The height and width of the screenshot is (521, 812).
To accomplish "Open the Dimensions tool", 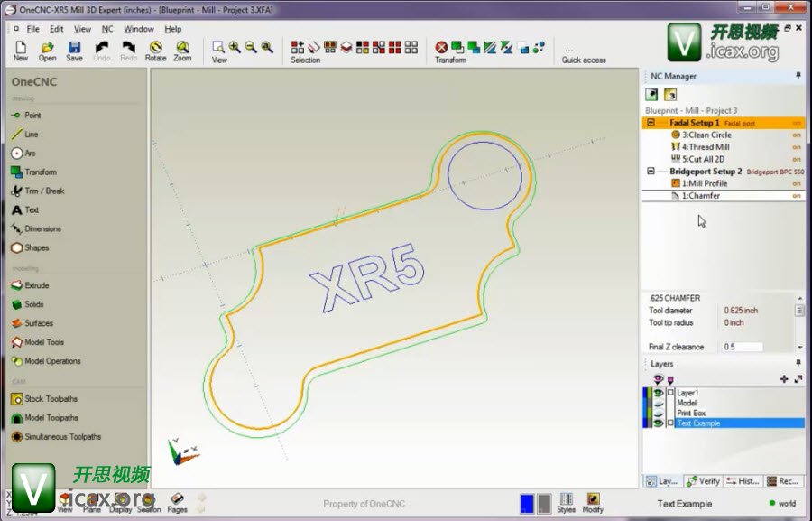I will 36,228.
